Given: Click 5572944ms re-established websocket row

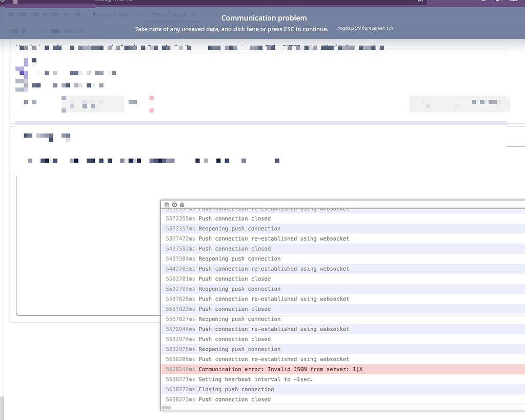Looking at the screenshot, I should (343, 329).
